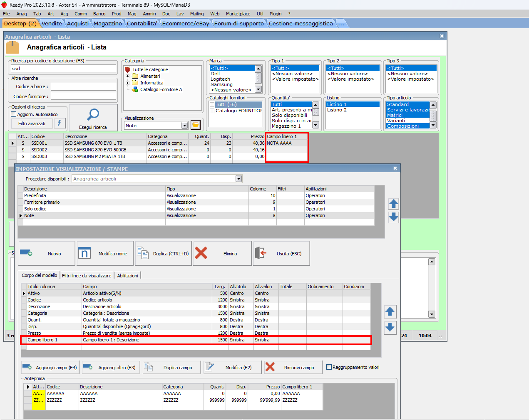The width and height of the screenshot is (529, 420).
Task: Switch to Forum di supporto tab
Action: 239,23
